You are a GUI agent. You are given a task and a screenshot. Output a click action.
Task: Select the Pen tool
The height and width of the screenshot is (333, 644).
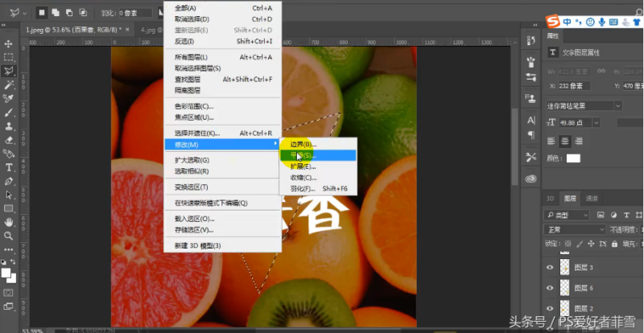pos(8,181)
